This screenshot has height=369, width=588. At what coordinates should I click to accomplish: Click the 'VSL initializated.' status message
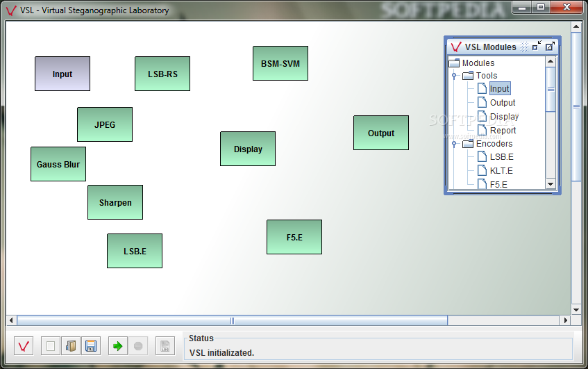(221, 353)
